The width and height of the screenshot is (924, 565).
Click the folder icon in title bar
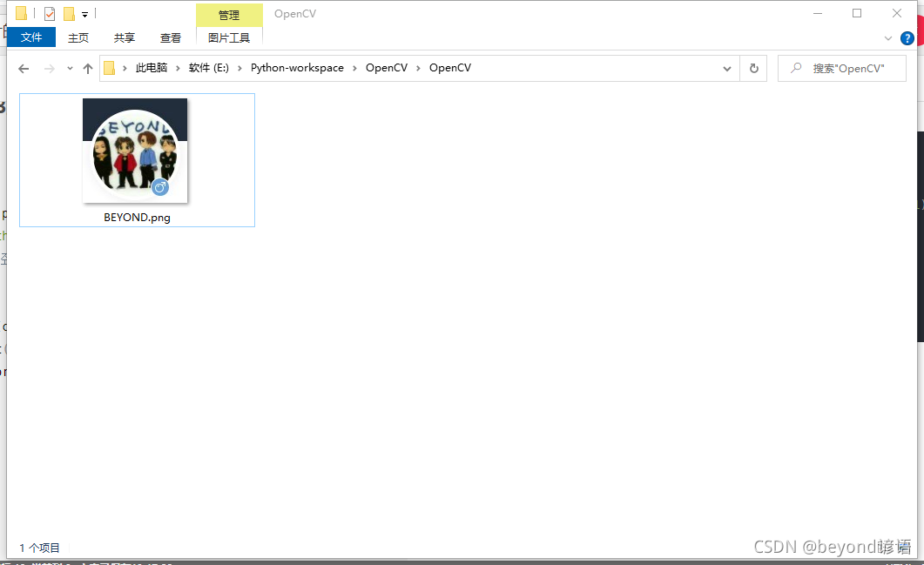point(21,13)
